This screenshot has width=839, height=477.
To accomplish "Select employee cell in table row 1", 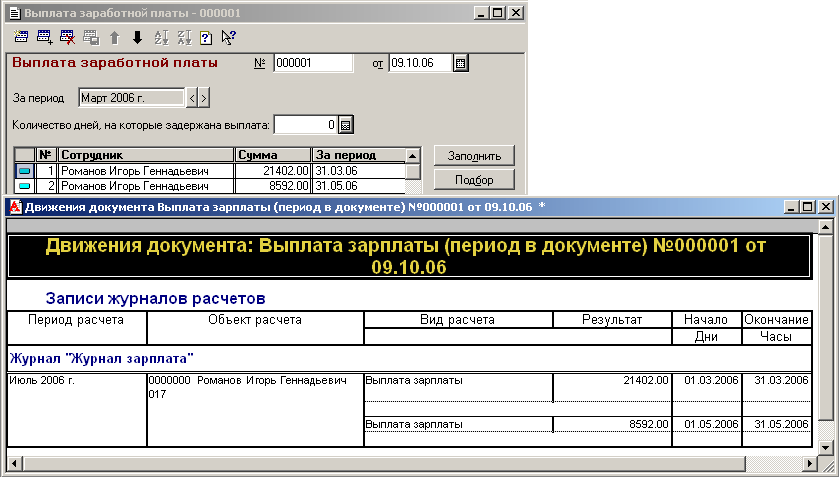I will coord(146,171).
